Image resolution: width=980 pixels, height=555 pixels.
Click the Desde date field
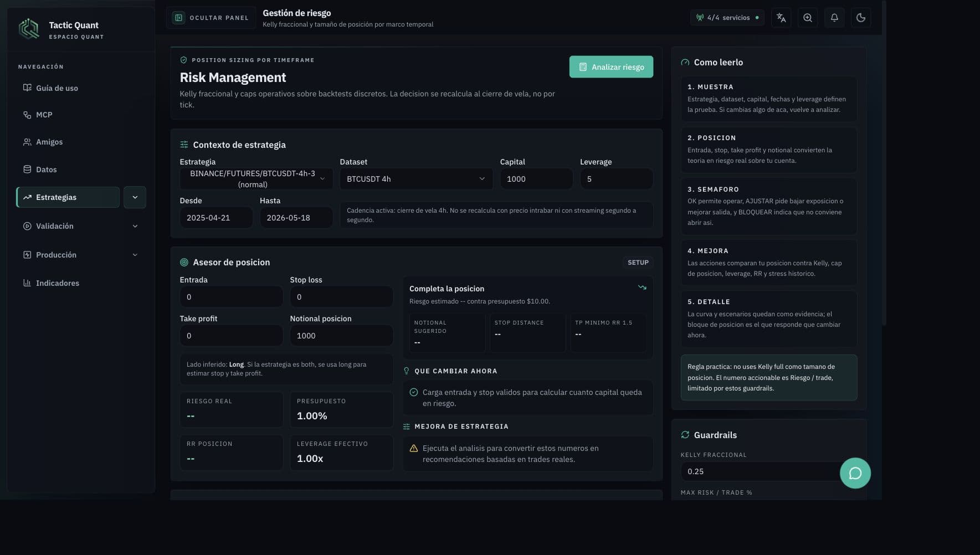216,218
